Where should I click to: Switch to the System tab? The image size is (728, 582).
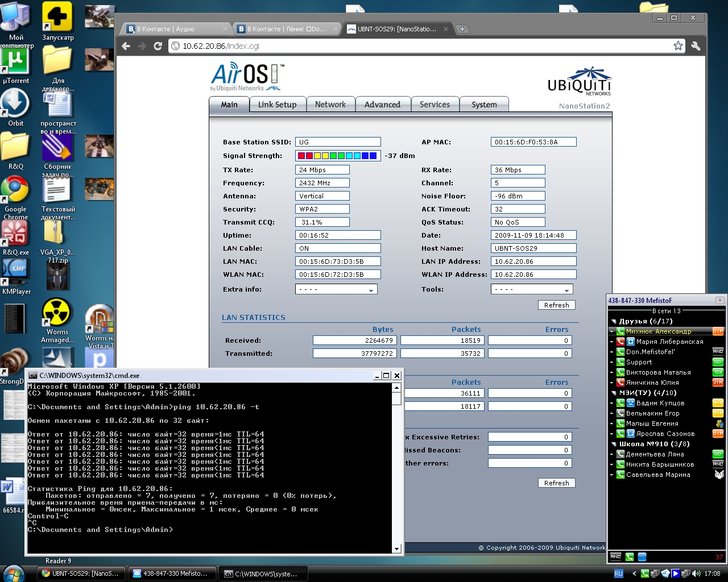tap(485, 105)
